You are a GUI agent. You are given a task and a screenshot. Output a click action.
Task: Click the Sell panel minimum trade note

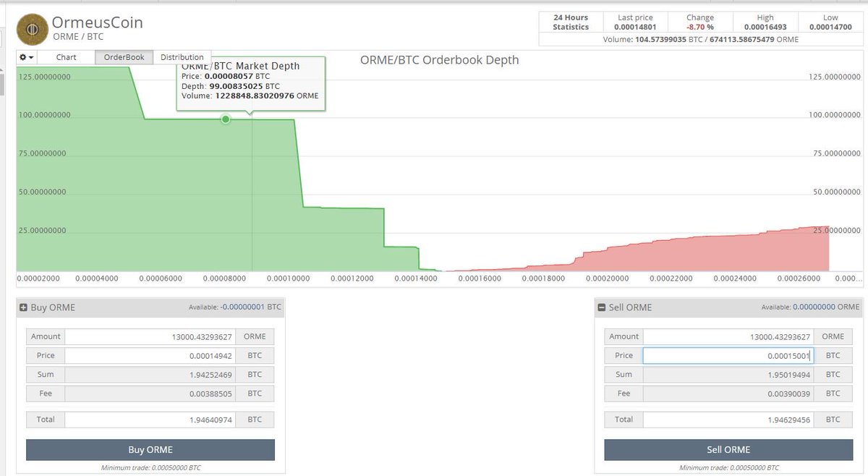pos(728,468)
